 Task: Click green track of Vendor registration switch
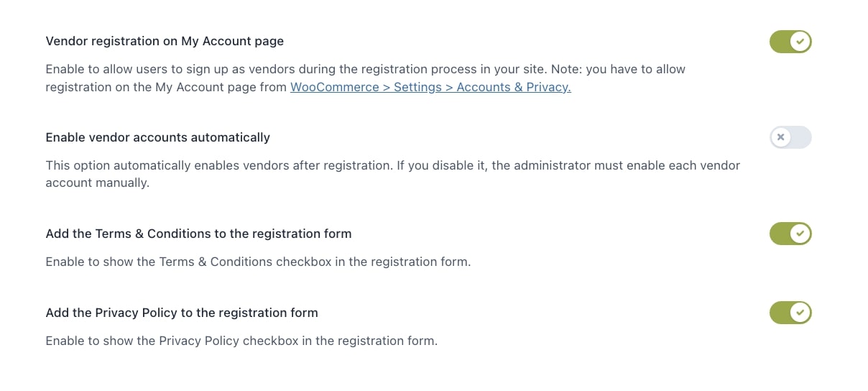780,42
